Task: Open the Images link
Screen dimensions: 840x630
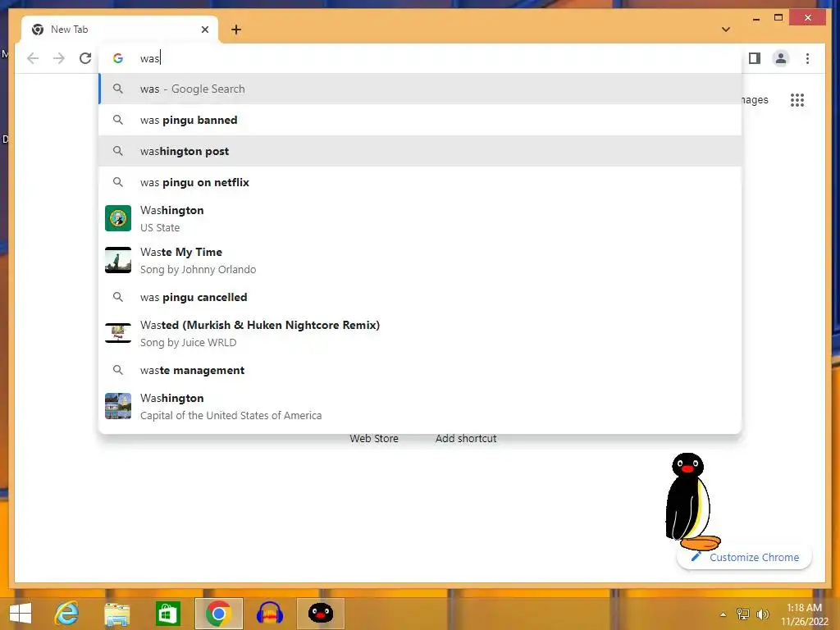Action: [755, 100]
